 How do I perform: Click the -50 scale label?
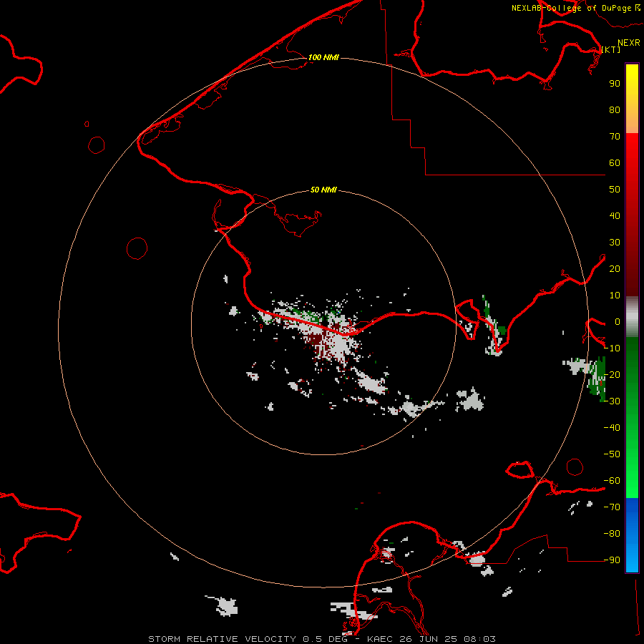[612, 454]
